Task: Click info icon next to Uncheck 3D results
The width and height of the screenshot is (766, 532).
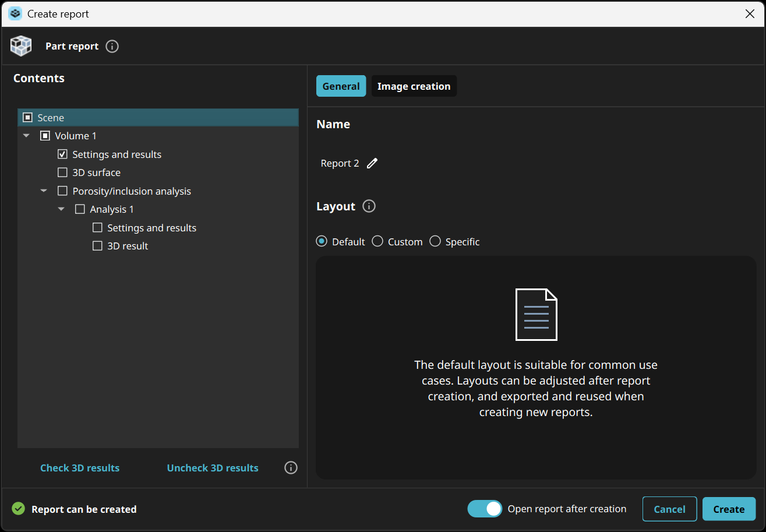Action: point(291,468)
